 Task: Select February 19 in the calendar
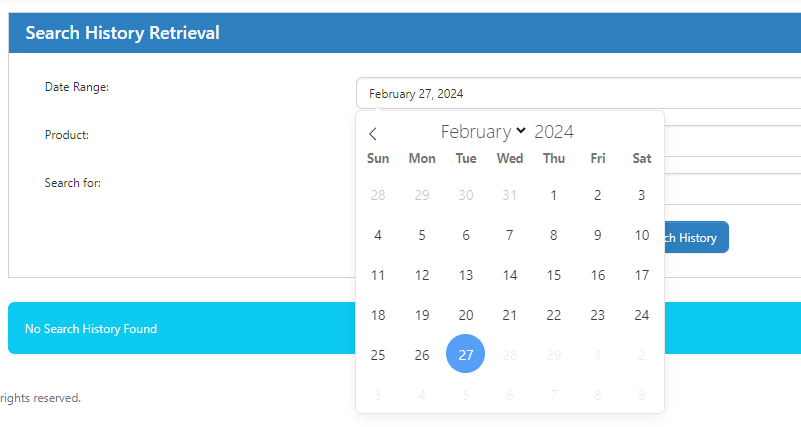(422, 315)
